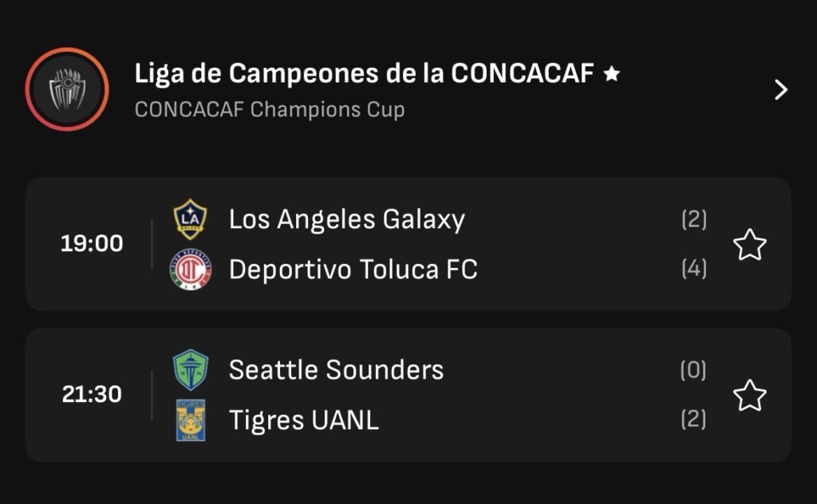Select the Los Angeles Galaxy team name
Viewport: 817px width, 504px height.
[346, 219]
